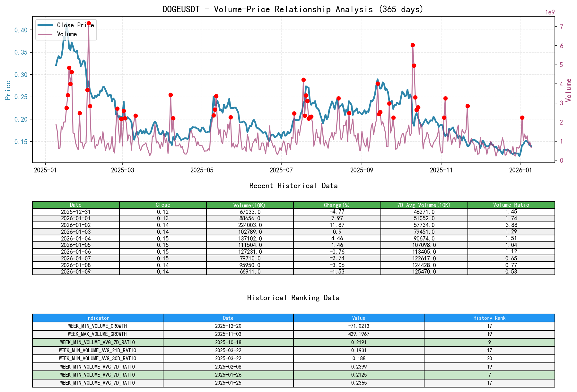
Task: Expand the Recent Historical Data section
Action: click(x=293, y=186)
